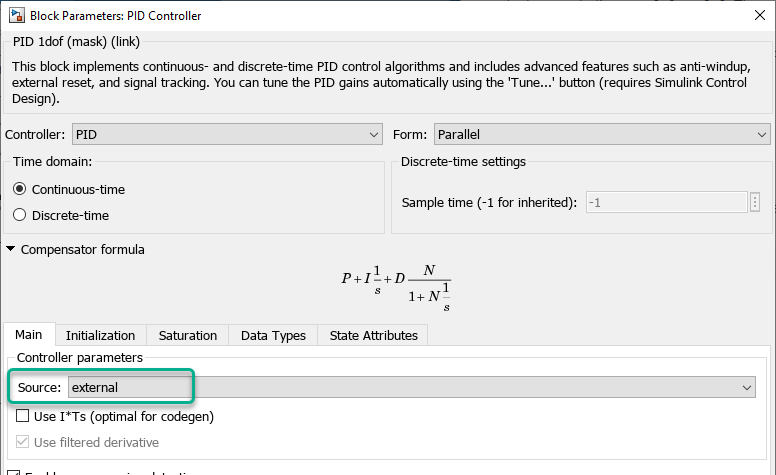The height and width of the screenshot is (475, 776).
Task: Click the Use filtered derivative checkbox
Action: click(x=23, y=442)
